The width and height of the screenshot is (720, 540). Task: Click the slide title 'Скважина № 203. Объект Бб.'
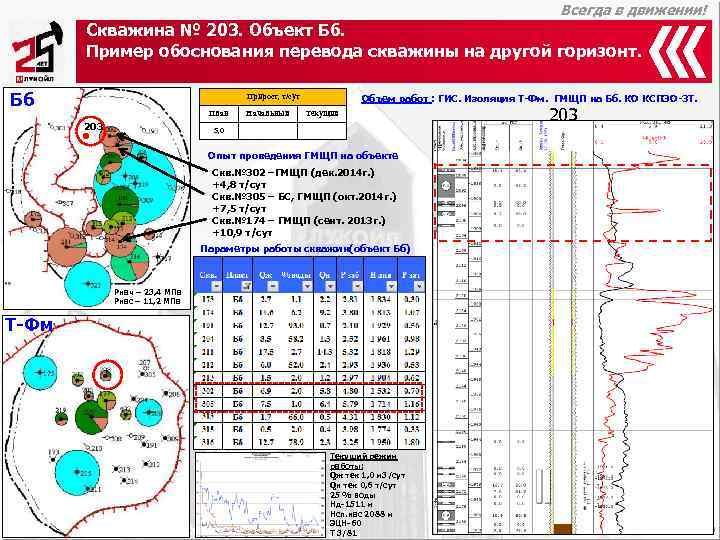tap(215, 30)
